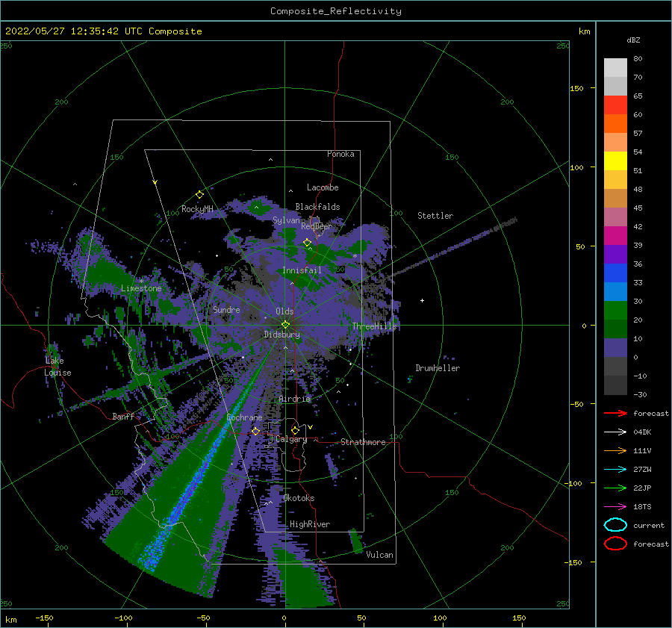672x628 pixels.
Task: Click the RockyMH label
Action: pos(197,209)
